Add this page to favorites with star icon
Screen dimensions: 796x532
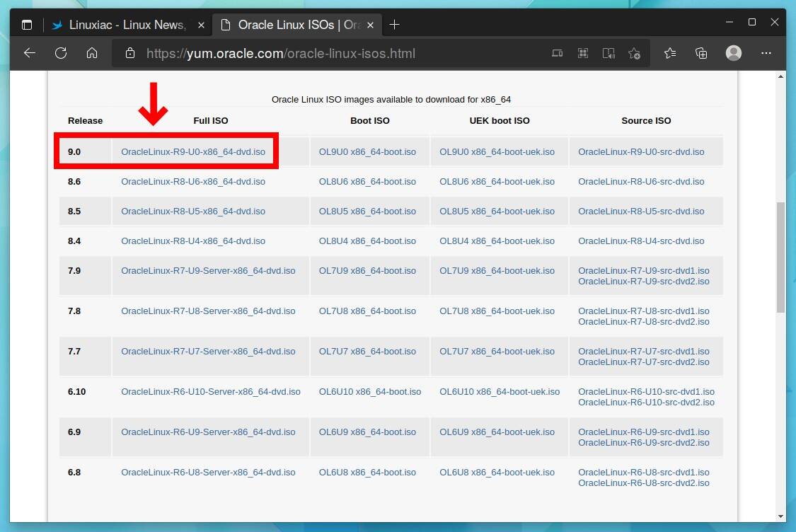(x=635, y=53)
